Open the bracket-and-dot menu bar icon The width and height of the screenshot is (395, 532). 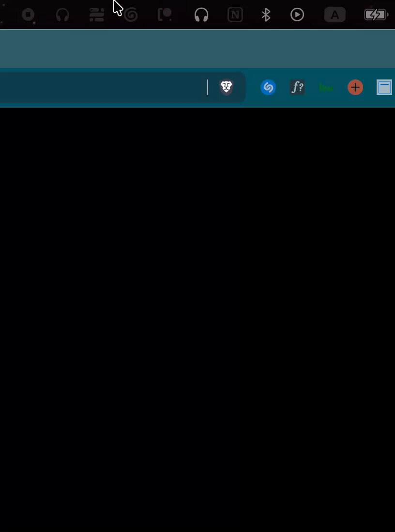tap(165, 15)
